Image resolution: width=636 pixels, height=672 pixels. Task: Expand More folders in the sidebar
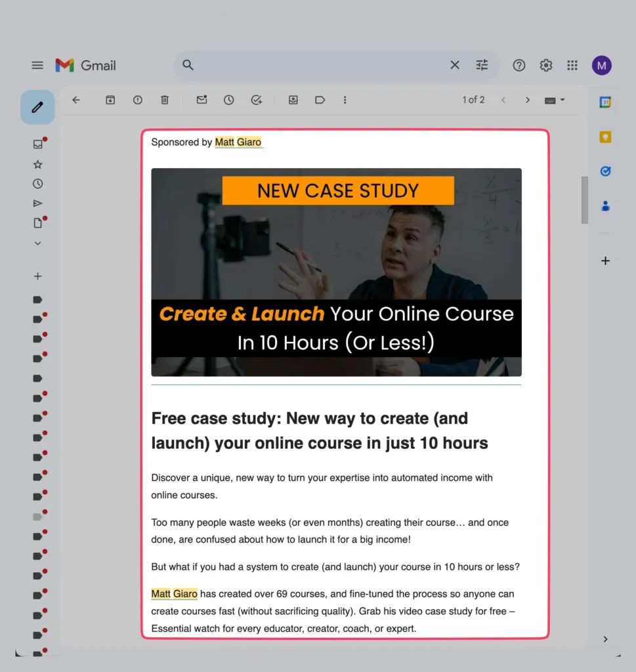(37, 243)
